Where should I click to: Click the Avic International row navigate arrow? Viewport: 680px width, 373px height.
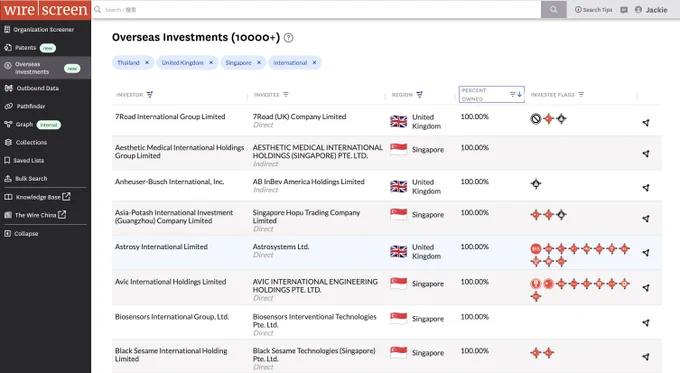pos(646,288)
